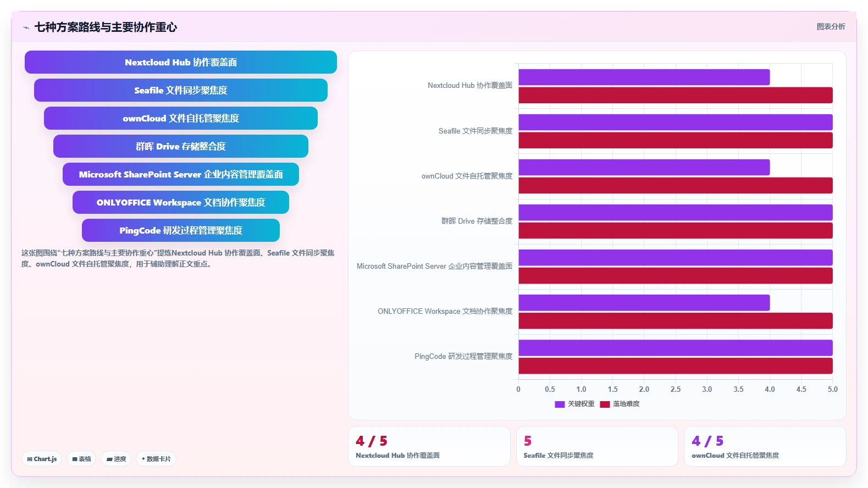Click the chart axis label PingCode 研发过程管理聚焦度
This screenshot has width=868, height=488.
463,356
